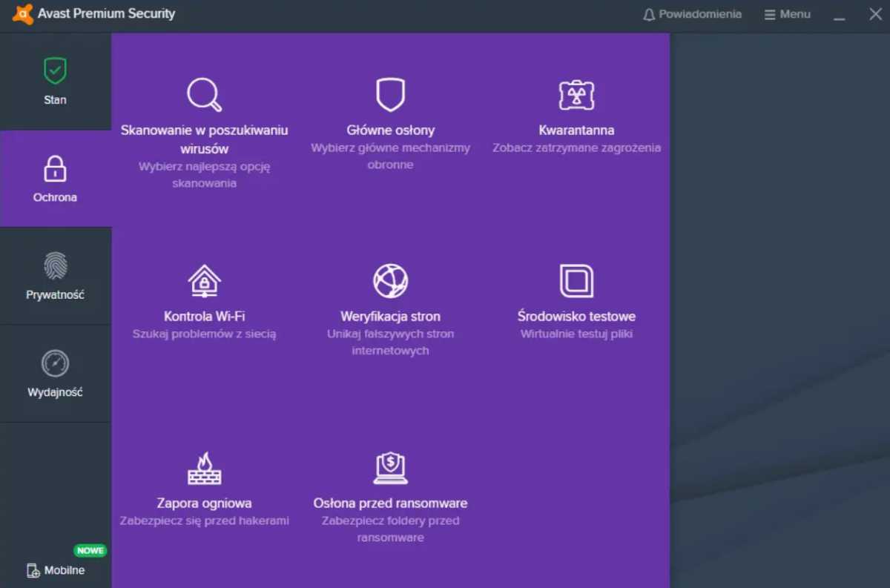The width and height of the screenshot is (890, 588).
Task: Open the Powiadomienia notification bell
Action: click(x=647, y=13)
